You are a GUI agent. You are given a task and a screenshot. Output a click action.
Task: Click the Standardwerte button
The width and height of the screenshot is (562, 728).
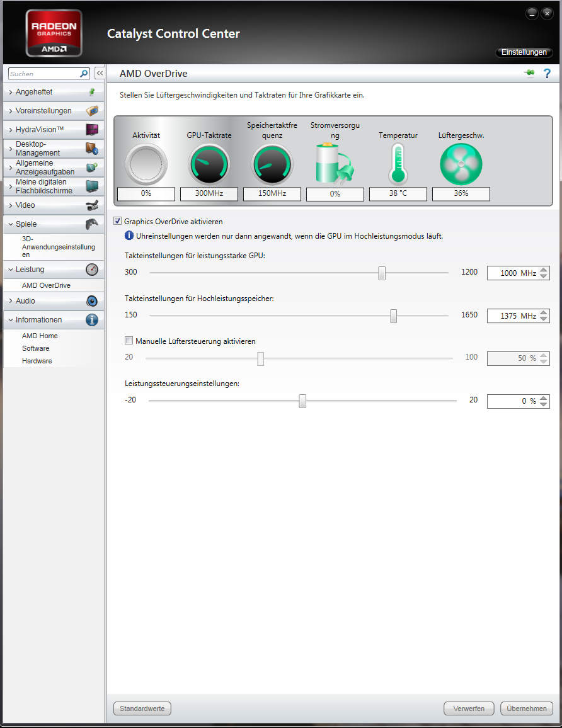tap(142, 708)
